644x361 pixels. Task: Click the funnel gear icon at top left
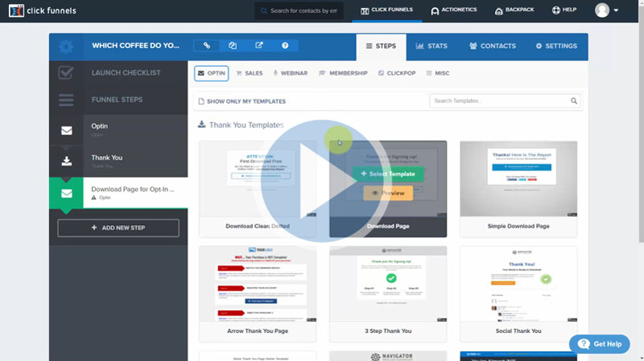point(66,47)
